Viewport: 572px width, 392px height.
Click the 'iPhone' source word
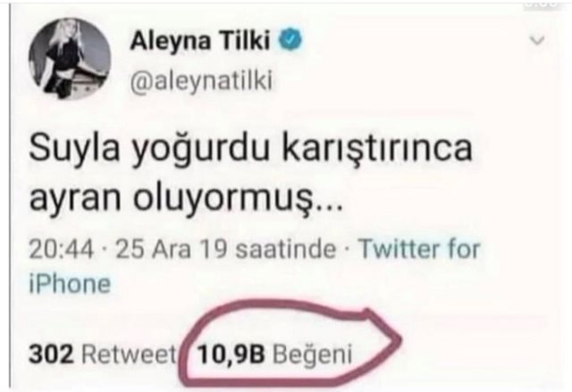[70, 284]
